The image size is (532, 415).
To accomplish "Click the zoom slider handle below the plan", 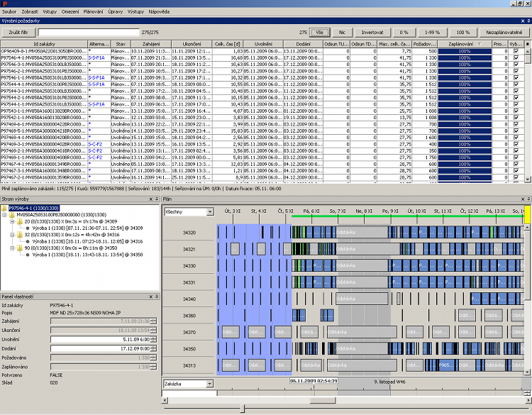I will tap(243, 408).
